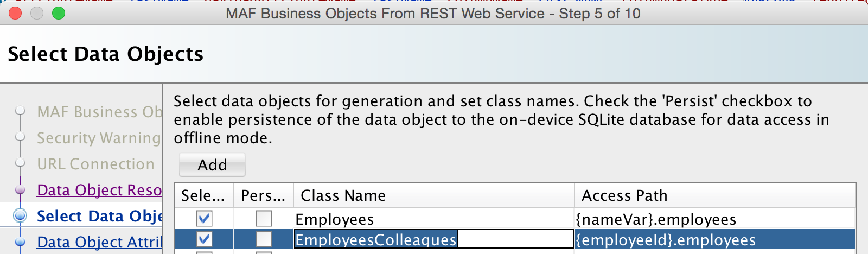
Task: Go back to the Data Object Resources step link
Action: (x=99, y=190)
